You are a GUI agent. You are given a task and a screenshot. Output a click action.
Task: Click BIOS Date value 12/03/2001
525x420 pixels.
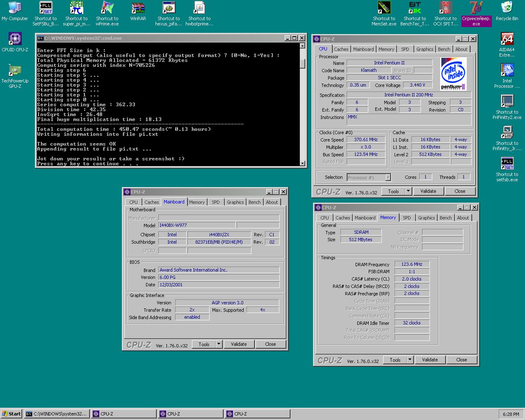pos(219,285)
